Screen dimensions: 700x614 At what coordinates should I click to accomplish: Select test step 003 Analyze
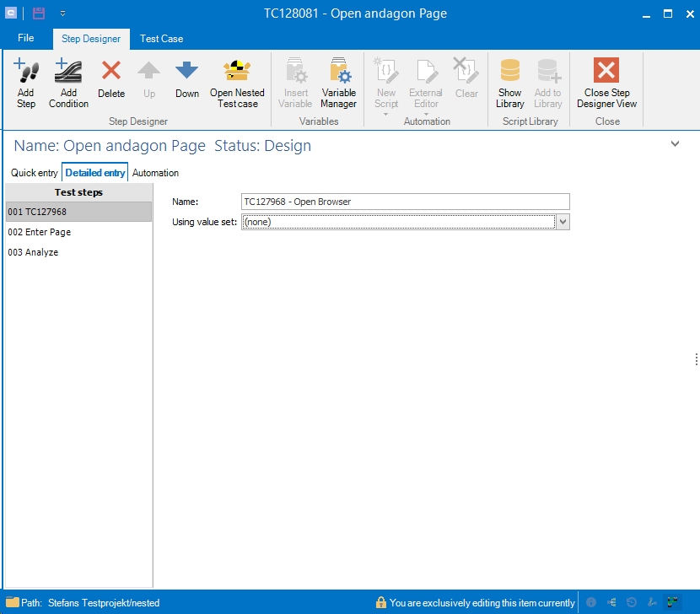click(33, 252)
